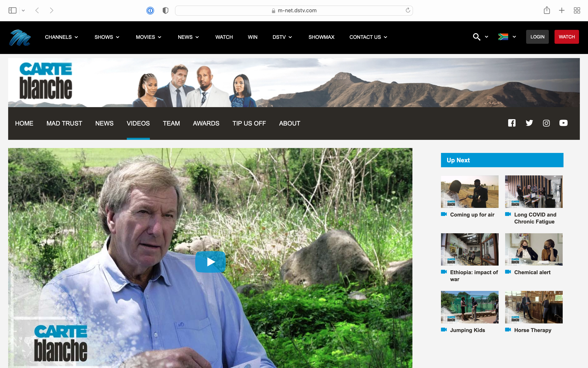The image size is (588, 368).
Task: Open Horse Therapy video title
Action: coord(533,330)
